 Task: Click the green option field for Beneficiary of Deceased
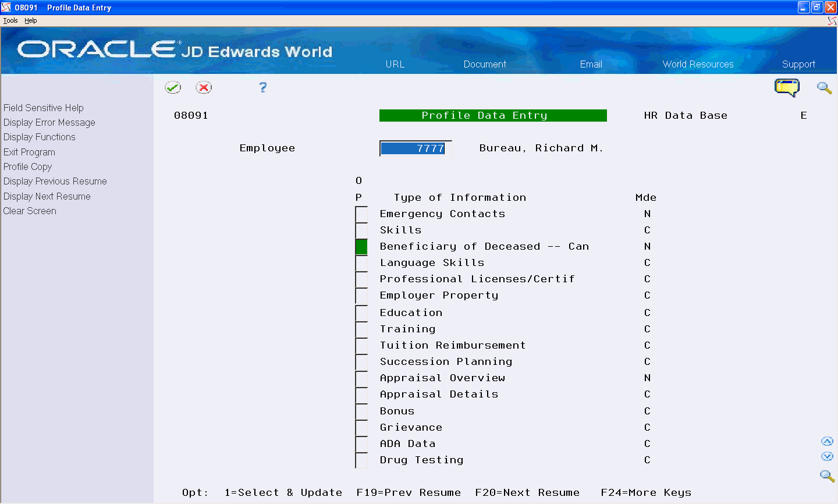[361, 247]
